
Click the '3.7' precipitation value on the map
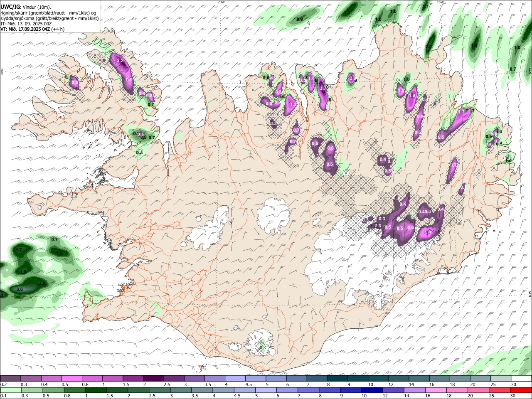pos(323,88)
